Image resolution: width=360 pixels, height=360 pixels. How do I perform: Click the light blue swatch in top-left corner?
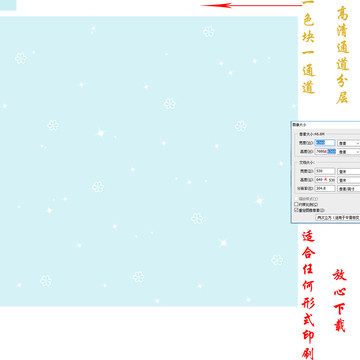pyautogui.click(x=8, y=5)
